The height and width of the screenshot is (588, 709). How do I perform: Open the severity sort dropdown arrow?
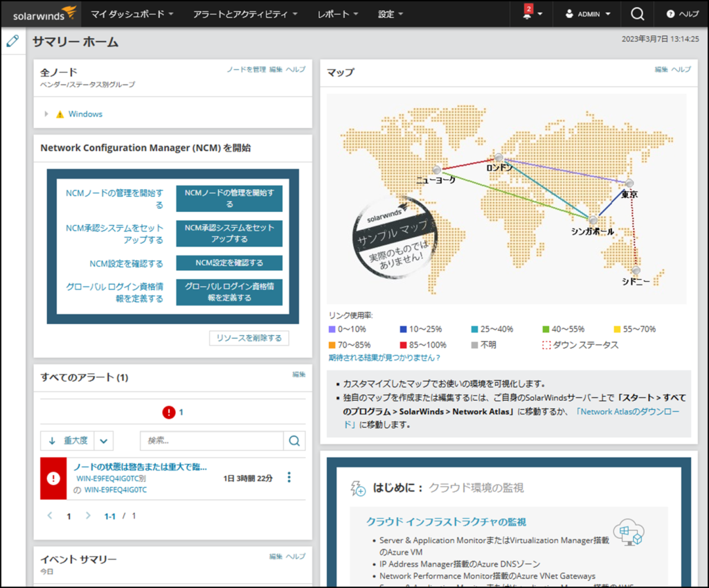click(x=104, y=441)
